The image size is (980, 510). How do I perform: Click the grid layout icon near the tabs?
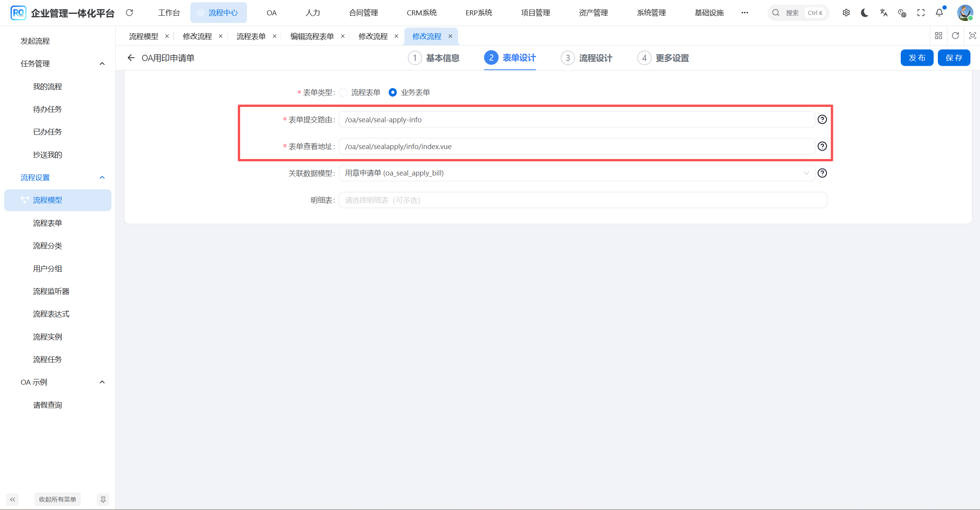point(939,35)
